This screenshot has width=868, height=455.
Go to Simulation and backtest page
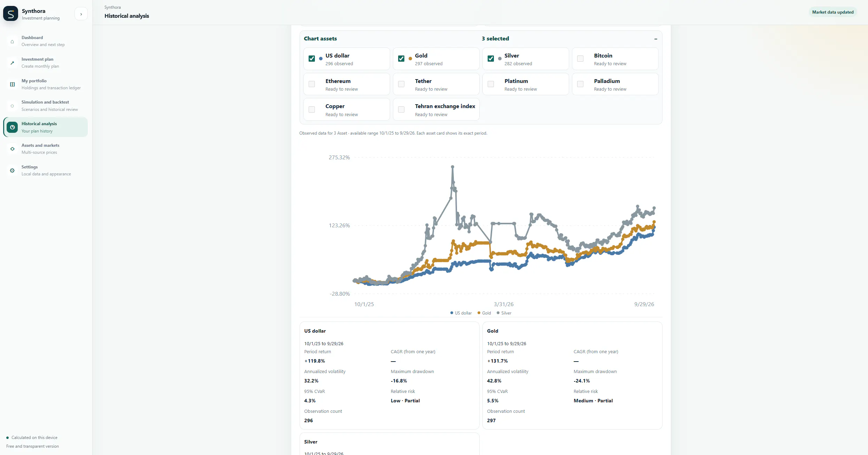46,106
